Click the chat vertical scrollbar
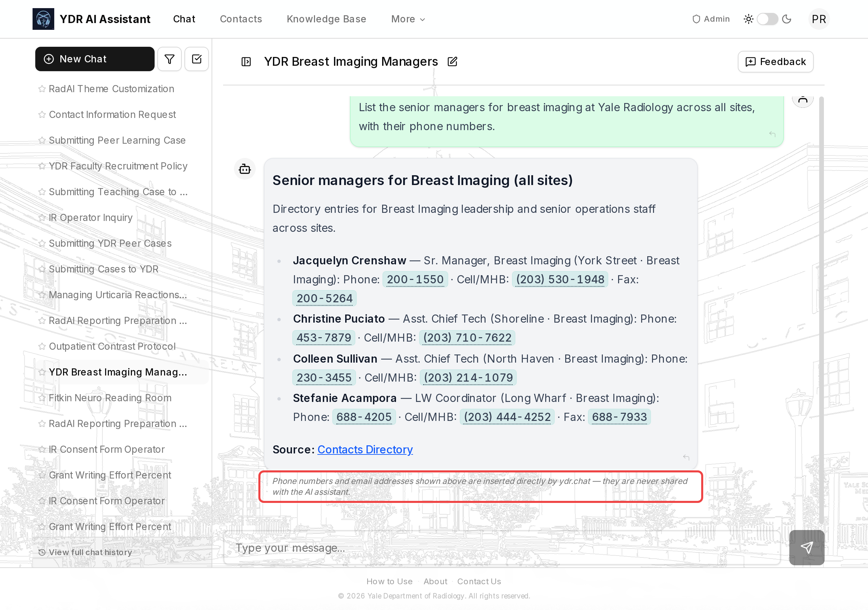The width and height of the screenshot is (868, 610). (x=821, y=310)
